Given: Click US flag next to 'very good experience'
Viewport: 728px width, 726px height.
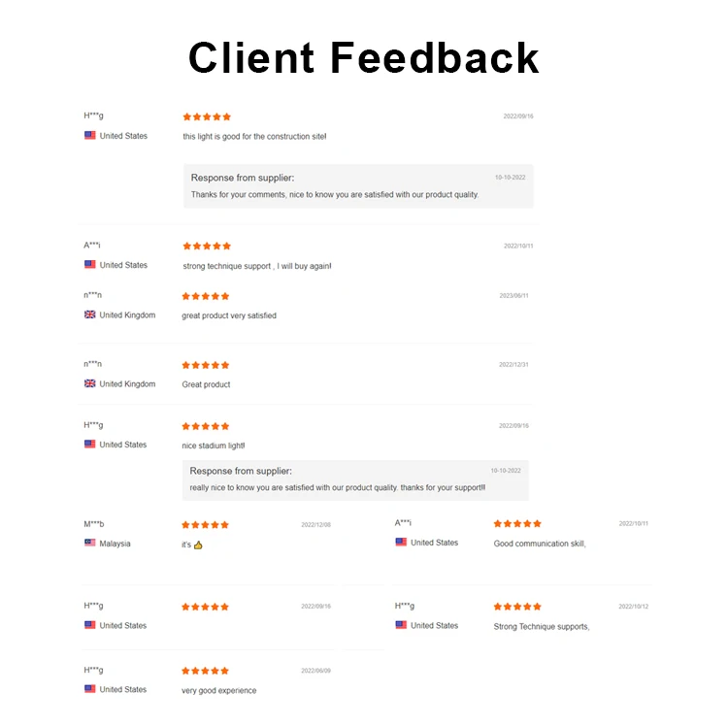Looking at the screenshot, I should [90, 689].
